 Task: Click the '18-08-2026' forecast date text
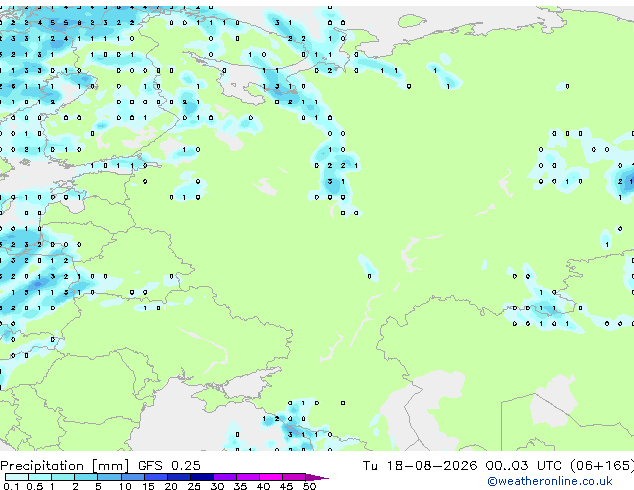tap(431, 465)
